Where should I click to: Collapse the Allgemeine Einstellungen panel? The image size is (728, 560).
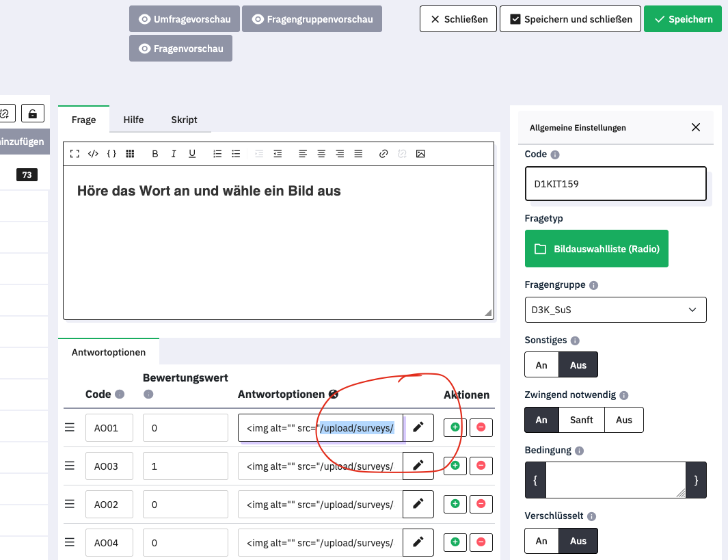695,127
